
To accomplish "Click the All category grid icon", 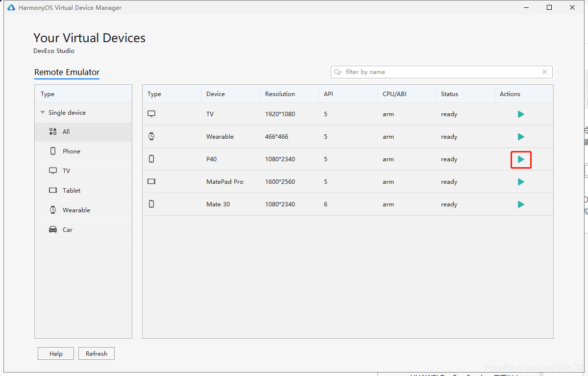I will pos(53,131).
